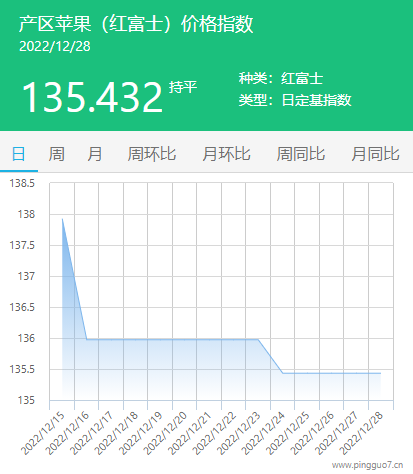Click the 2022/12/15 peak data point
Viewport: 413px width, 474px height.
(62, 219)
